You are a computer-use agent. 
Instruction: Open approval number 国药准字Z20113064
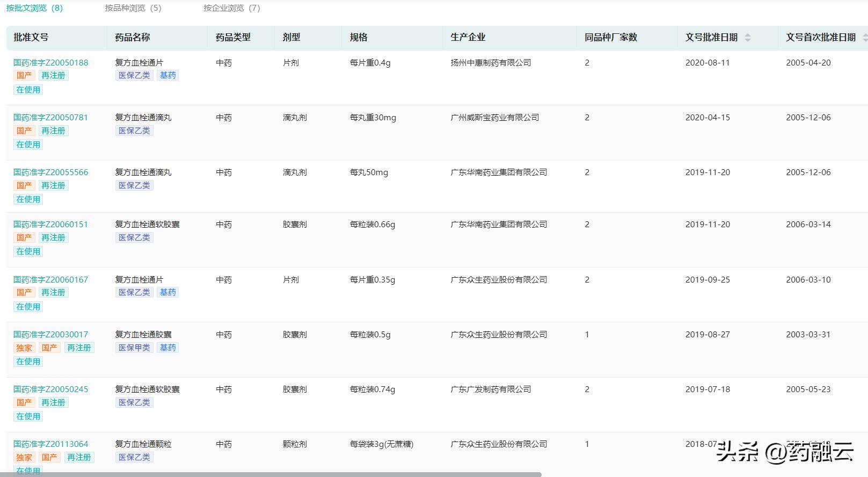[51, 444]
